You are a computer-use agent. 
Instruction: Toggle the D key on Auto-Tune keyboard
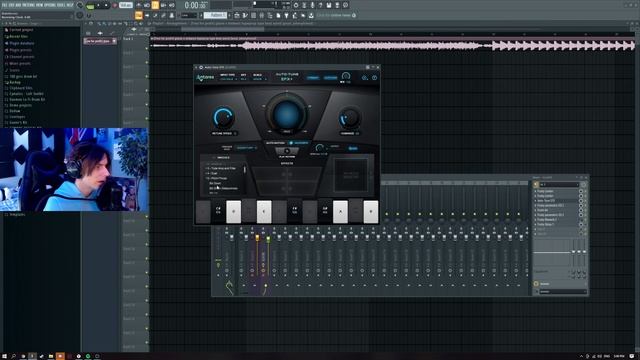click(233, 211)
